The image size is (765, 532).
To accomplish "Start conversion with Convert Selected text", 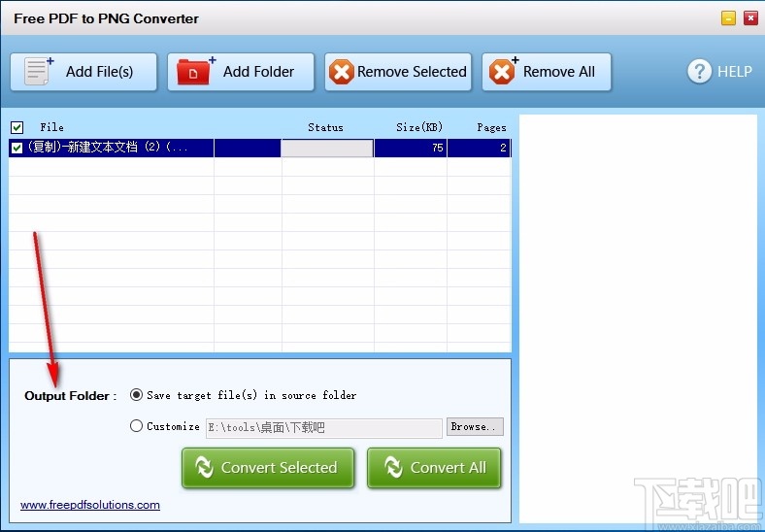I will click(279, 468).
